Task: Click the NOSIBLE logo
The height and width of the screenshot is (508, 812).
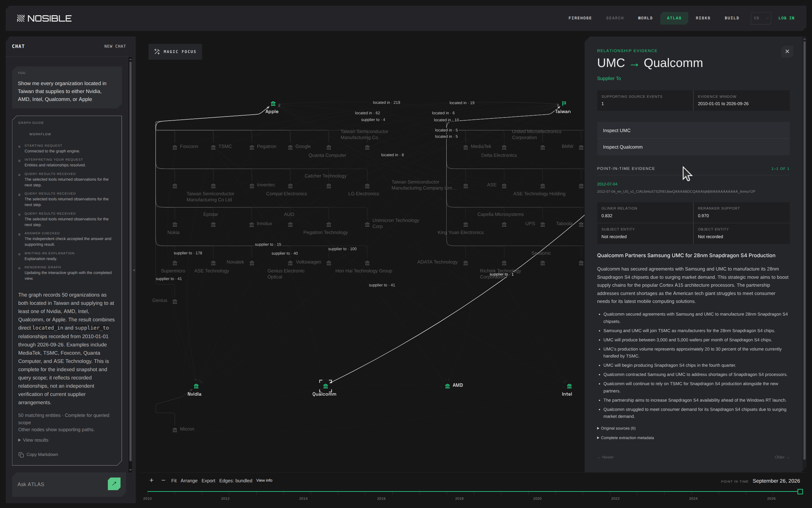Action: coord(44,18)
